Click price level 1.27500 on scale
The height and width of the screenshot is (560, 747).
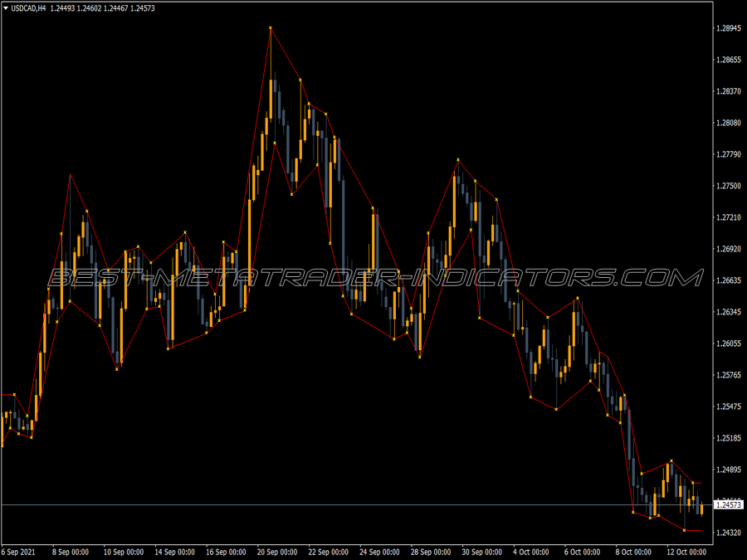729,186
